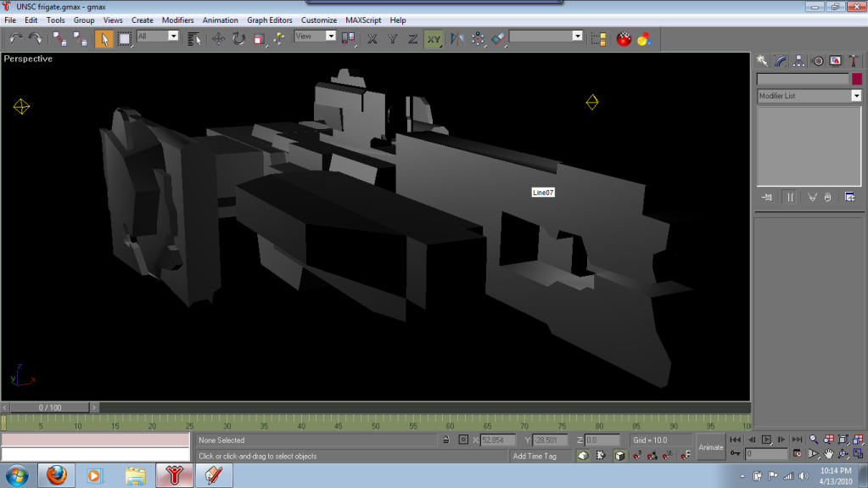Open the Modifiers menu

point(177,20)
